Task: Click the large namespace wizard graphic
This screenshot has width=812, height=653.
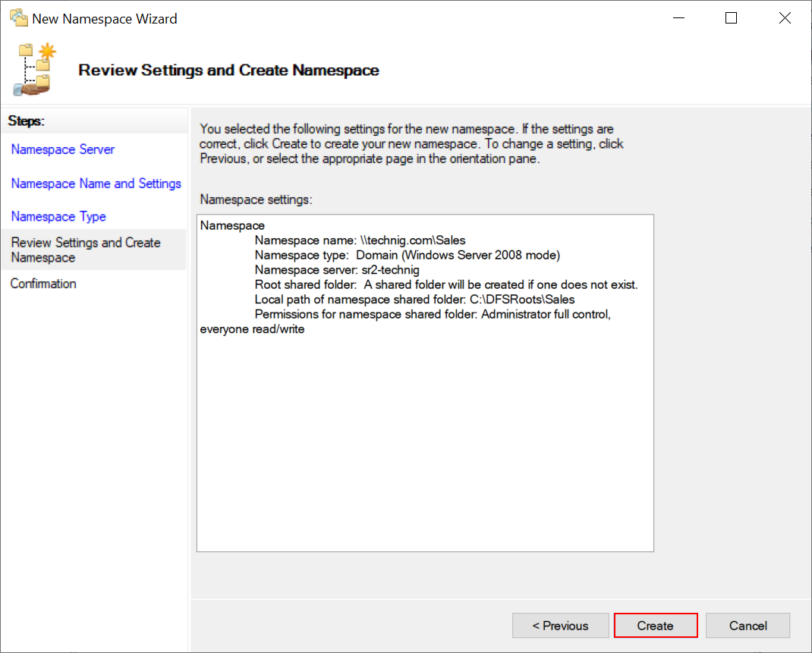Action: [33, 70]
